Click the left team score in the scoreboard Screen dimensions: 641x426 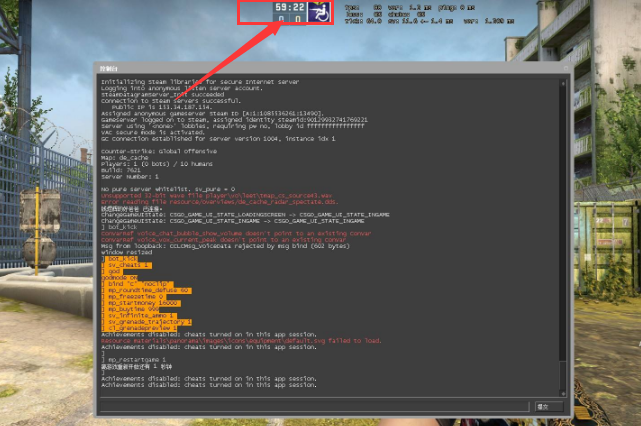pos(281,19)
